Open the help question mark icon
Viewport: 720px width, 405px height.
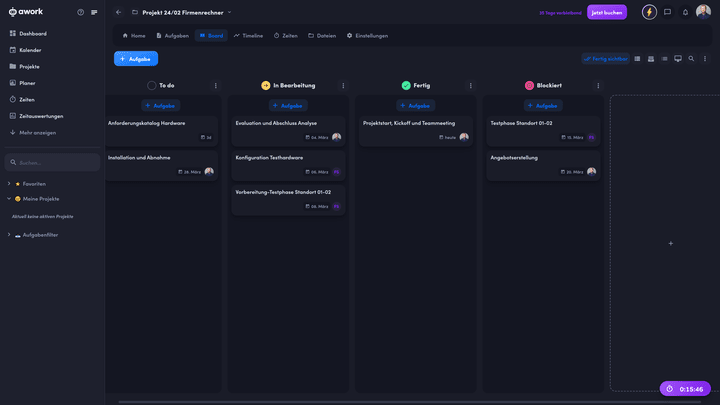point(80,12)
